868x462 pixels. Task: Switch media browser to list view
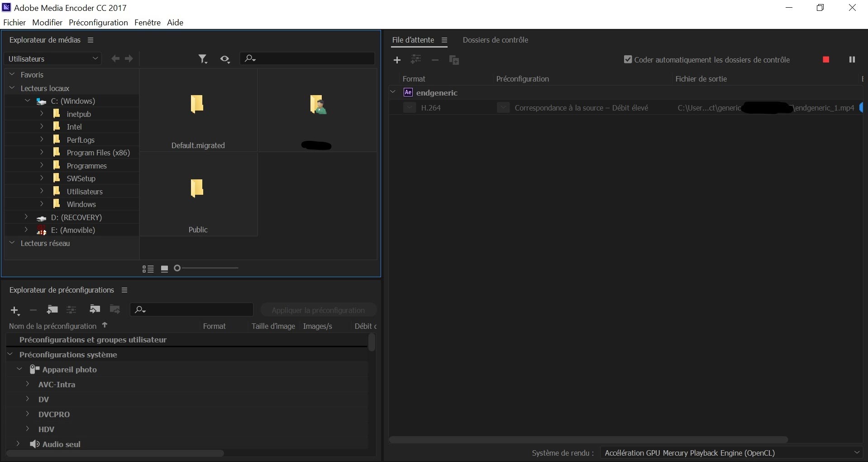tap(148, 269)
